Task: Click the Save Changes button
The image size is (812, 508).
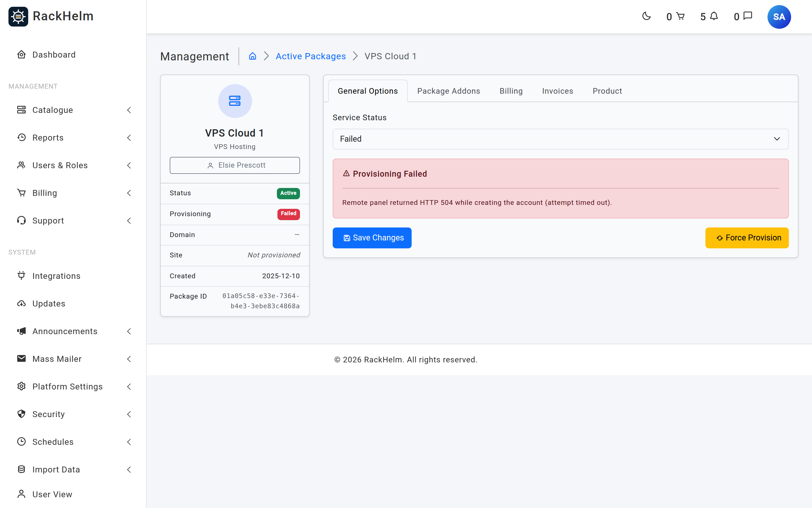Action: (x=372, y=238)
